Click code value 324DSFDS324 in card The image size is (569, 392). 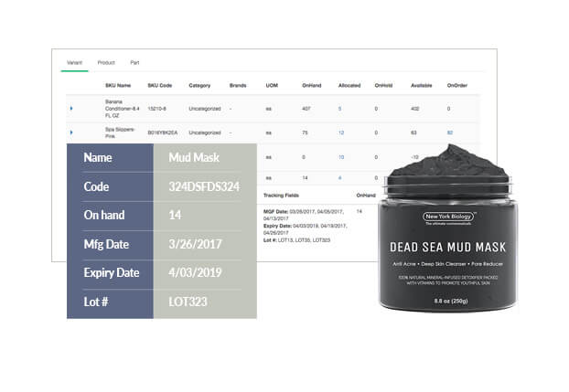[204, 186]
